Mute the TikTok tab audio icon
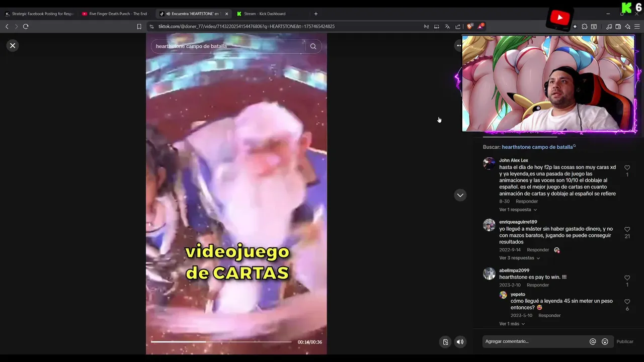The height and width of the screenshot is (362, 644). pyautogui.click(x=168, y=14)
